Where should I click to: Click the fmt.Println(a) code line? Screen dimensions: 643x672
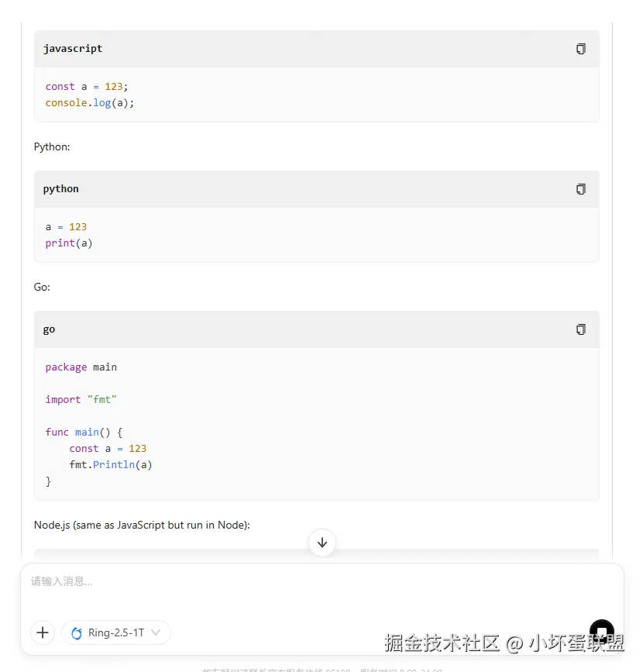coord(111,465)
